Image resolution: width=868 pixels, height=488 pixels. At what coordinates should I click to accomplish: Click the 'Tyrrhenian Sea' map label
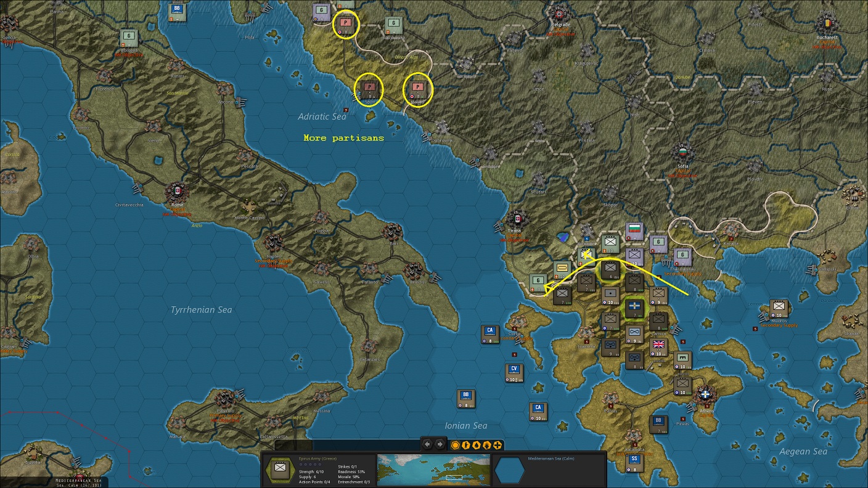(x=202, y=310)
